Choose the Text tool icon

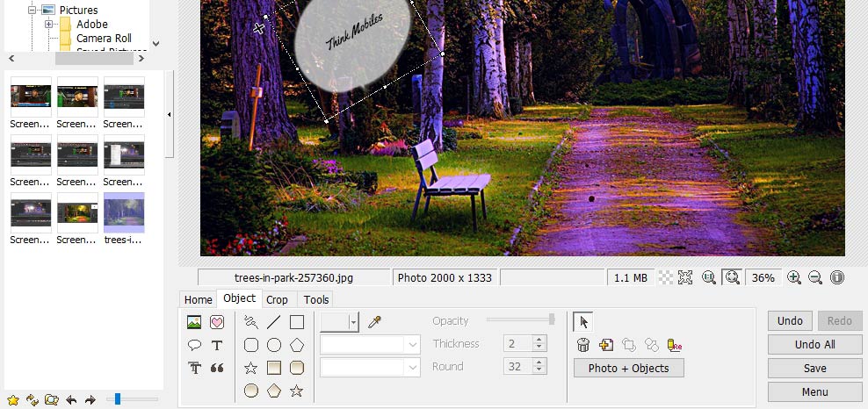pos(217,346)
